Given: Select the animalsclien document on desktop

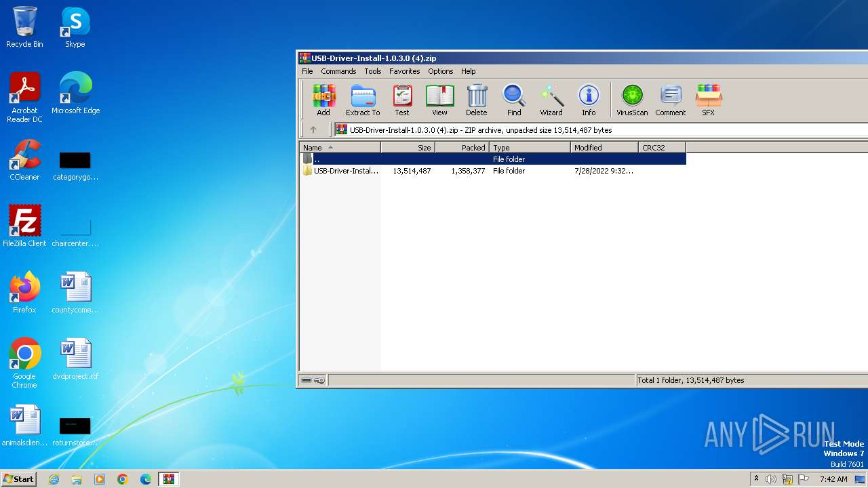Looking at the screenshot, I should (x=24, y=425).
